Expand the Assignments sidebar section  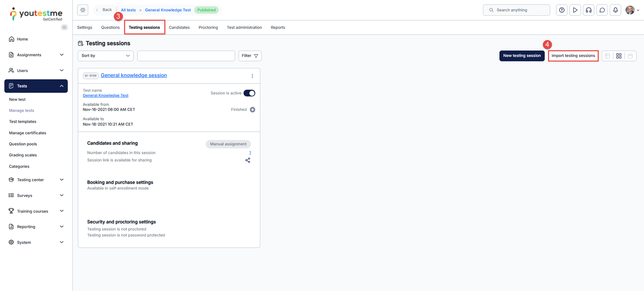[x=36, y=55]
